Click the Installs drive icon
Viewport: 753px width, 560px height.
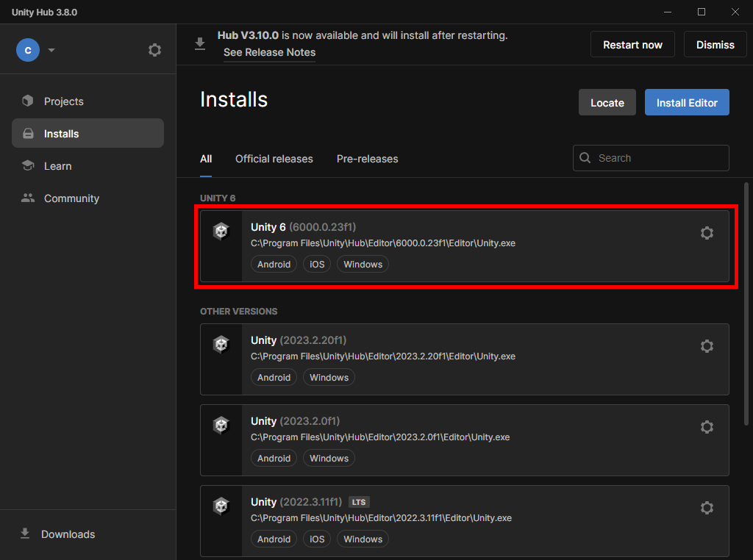coord(29,134)
